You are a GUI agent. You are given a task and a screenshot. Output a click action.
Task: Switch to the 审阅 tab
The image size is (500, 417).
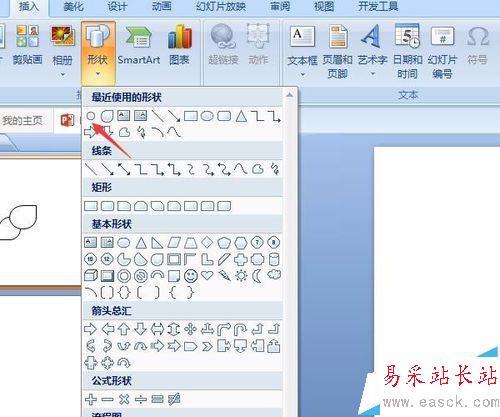coord(280,7)
